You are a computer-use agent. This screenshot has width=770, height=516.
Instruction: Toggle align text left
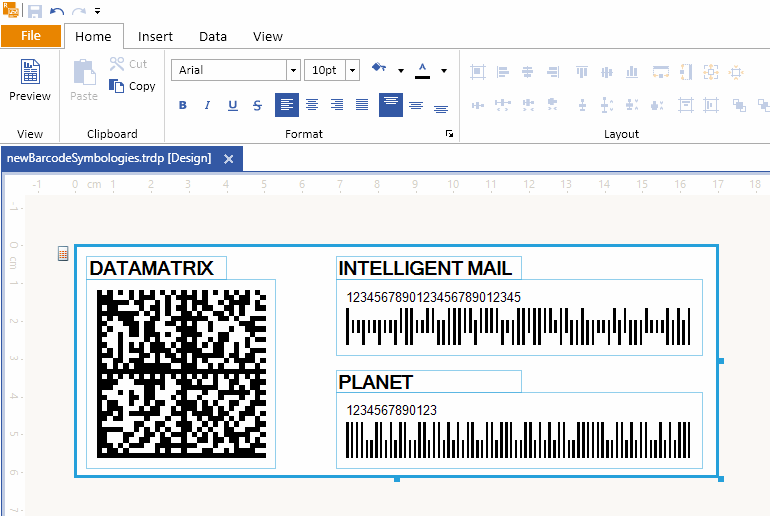point(287,105)
